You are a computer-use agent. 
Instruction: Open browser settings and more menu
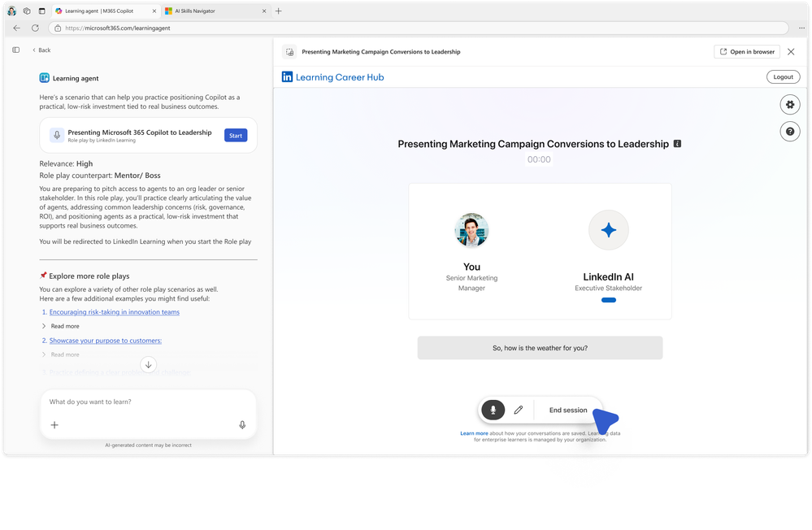(801, 28)
